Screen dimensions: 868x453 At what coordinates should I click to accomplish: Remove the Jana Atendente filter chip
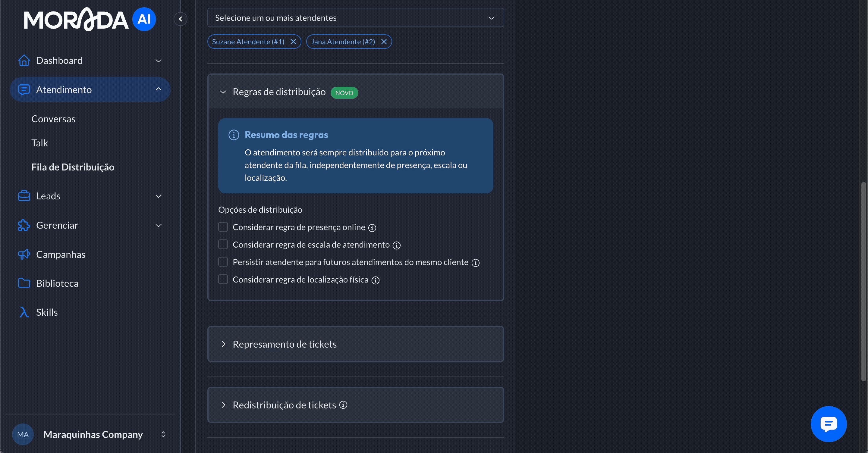[384, 42]
